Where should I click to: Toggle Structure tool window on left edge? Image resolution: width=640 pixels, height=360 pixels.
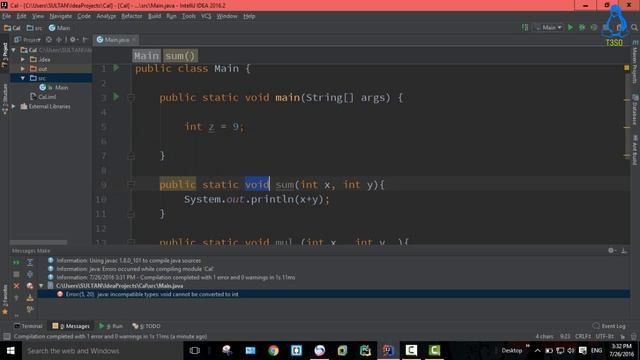pyautogui.click(x=5, y=99)
